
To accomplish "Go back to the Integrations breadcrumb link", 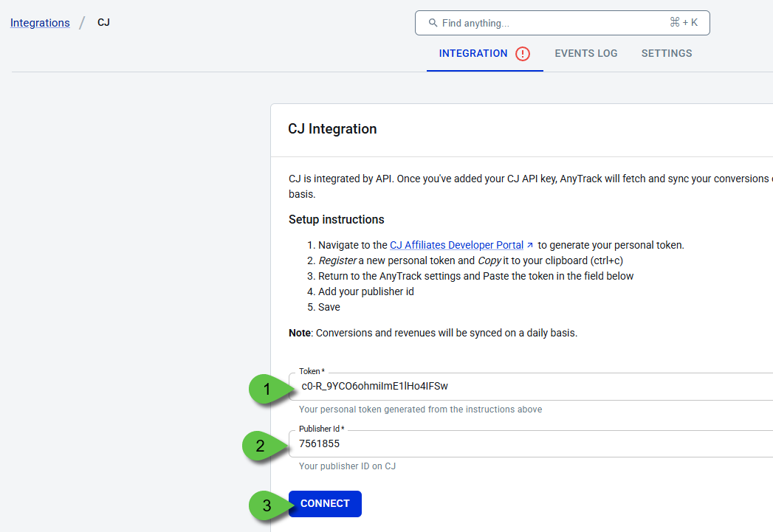I will (40, 23).
